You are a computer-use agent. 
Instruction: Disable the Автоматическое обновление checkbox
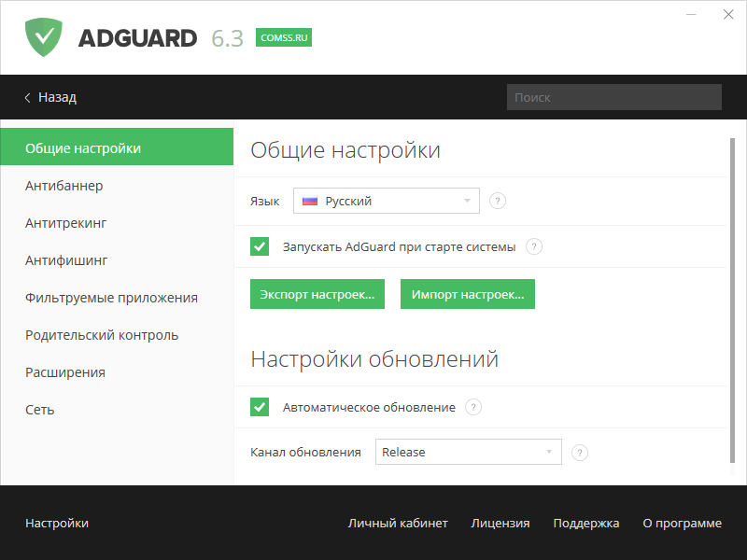click(x=260, y=407)
